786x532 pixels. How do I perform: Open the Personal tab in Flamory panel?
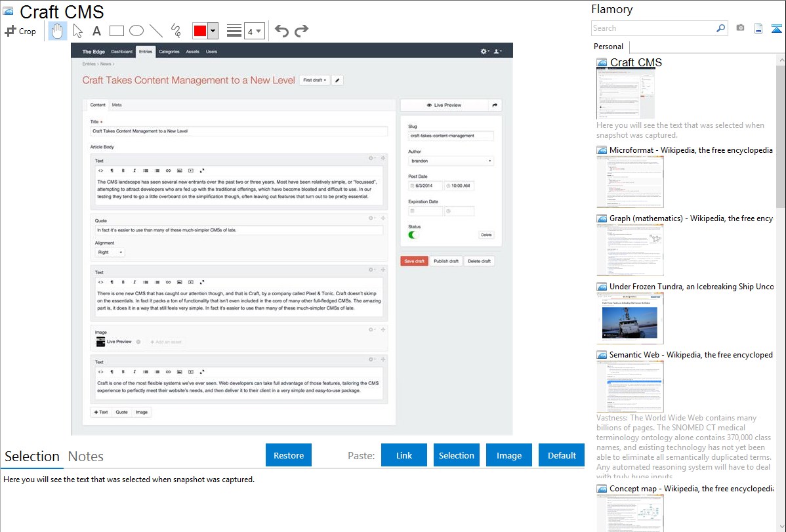click(x=608, y=47)
